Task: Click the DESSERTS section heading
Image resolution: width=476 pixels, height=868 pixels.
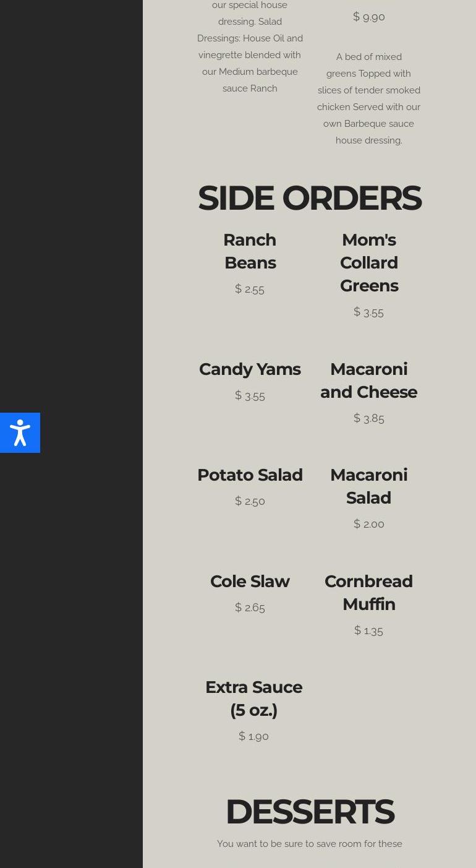Action: (309, 812)
